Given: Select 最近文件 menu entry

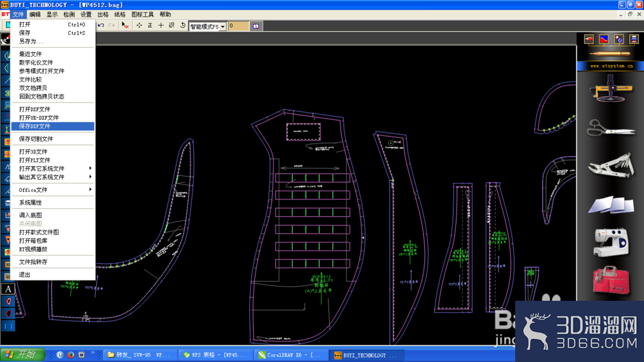Looking at the screenshot, I should [53, 54].
